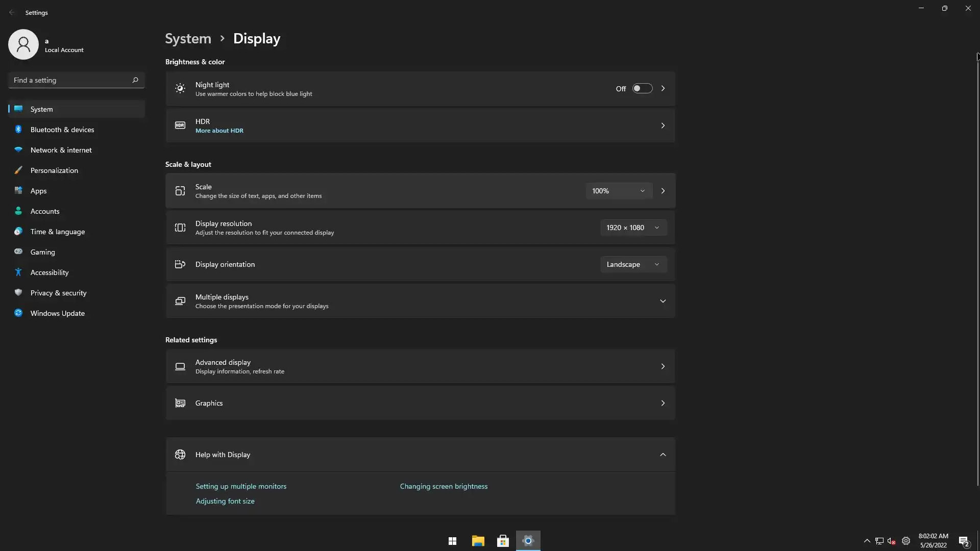Collapse the Help with Display section

tap(663, 455)
